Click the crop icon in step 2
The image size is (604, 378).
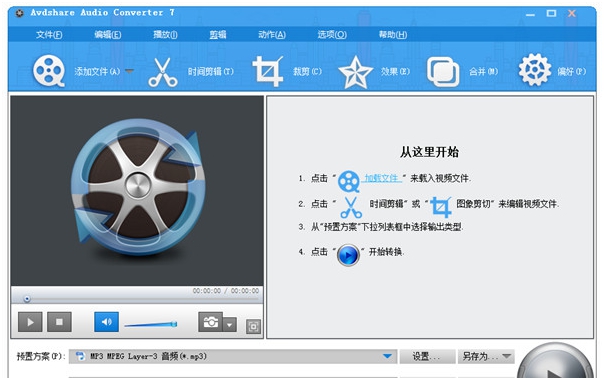441,207
